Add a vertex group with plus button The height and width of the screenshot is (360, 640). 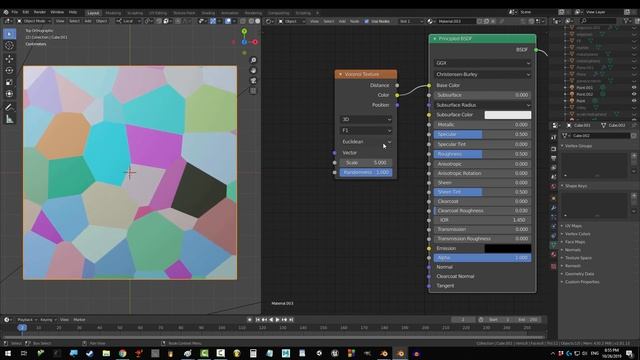click(x=634, y=156)
